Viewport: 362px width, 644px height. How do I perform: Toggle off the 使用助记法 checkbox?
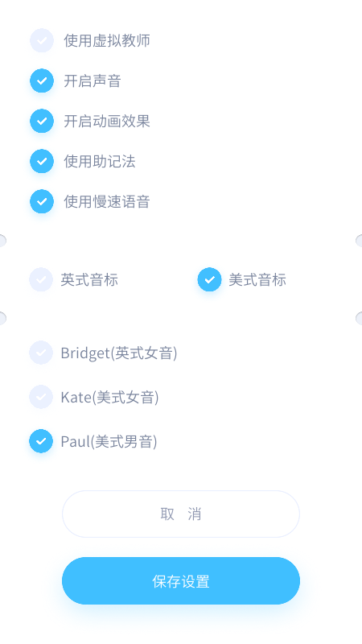(42, 161)
